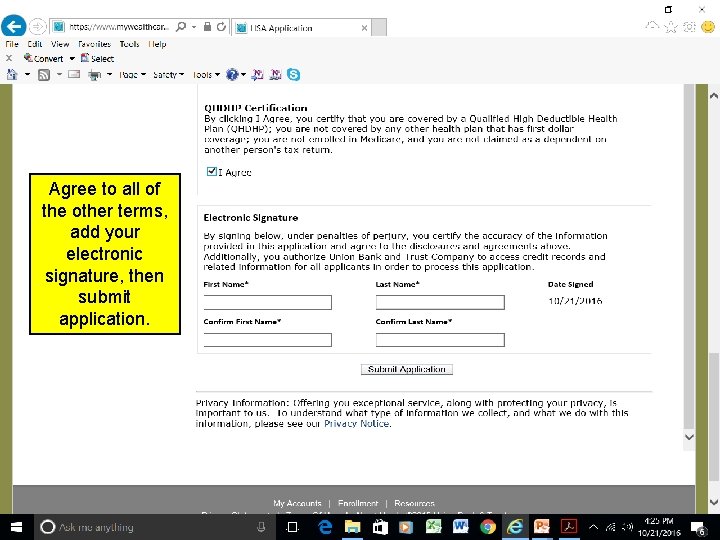Open File Explorer from the taskbar
The height and width of the screenshot is (540, 720).
coord(353,527)
